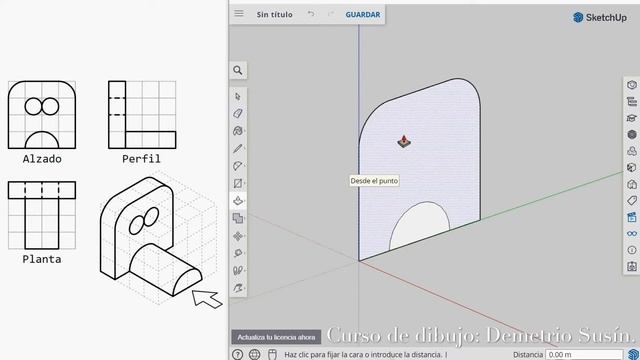This screenshot has height=360, width=640.
Task: Open the Instructor graduation-cap panel
Action: coord(632,118)
